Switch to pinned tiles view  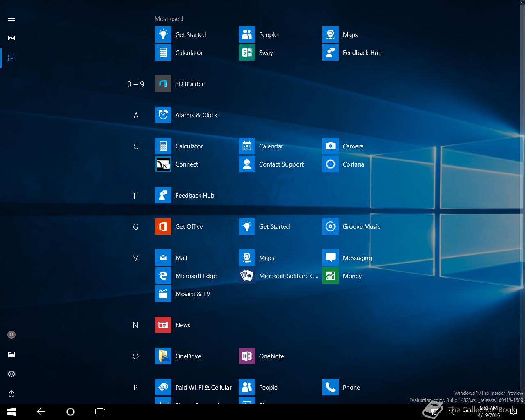(11, 38)
